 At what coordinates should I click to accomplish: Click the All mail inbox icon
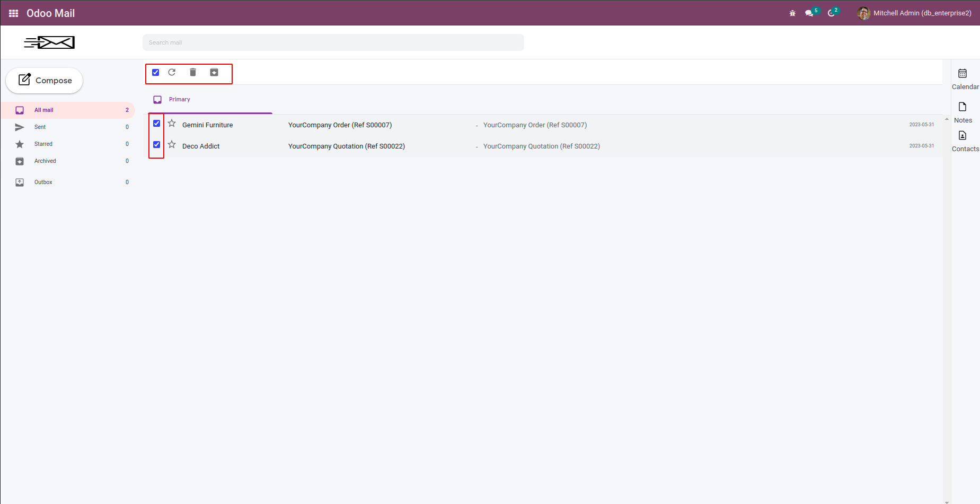pos(20,110)
